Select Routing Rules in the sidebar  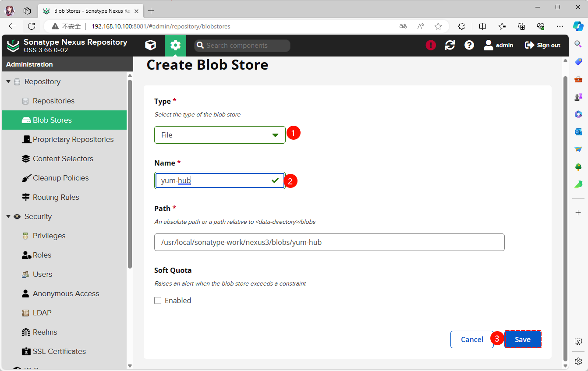pos(56,197)
